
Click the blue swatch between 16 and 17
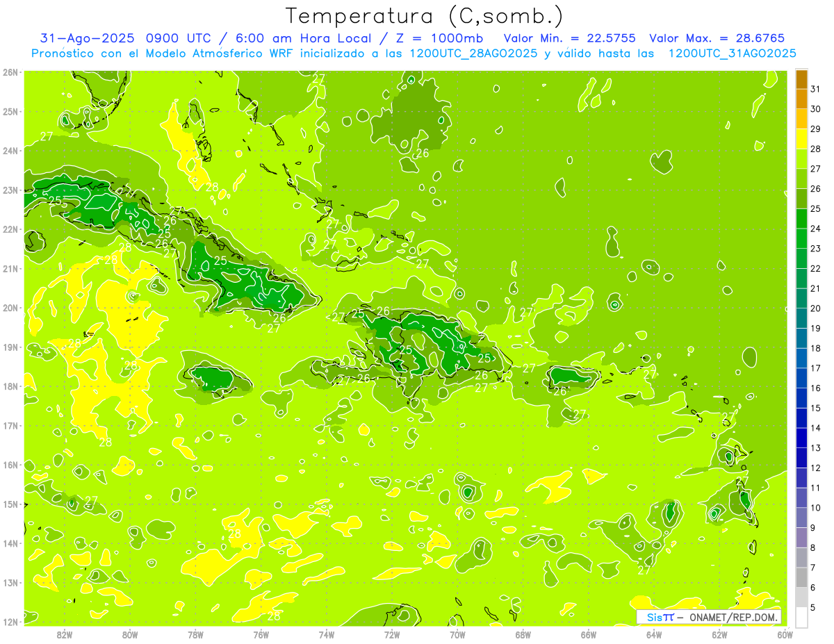click(x=801, y=378)
